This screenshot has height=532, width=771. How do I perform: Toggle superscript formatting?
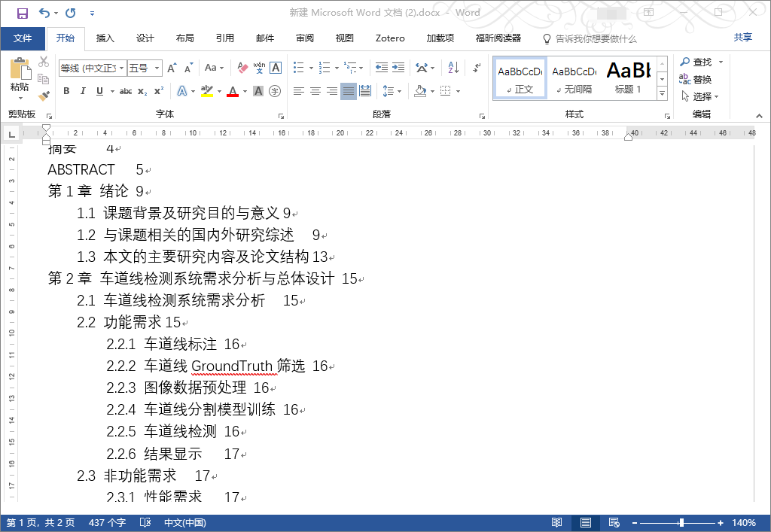click(158, 91)
